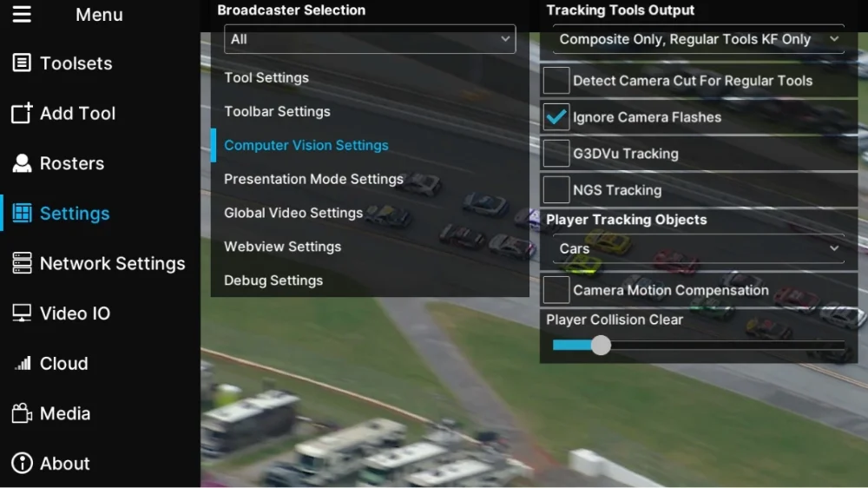Enable Detect Camera Cut For Regular Tools
The image size is (868, 488).
(556, 80)
